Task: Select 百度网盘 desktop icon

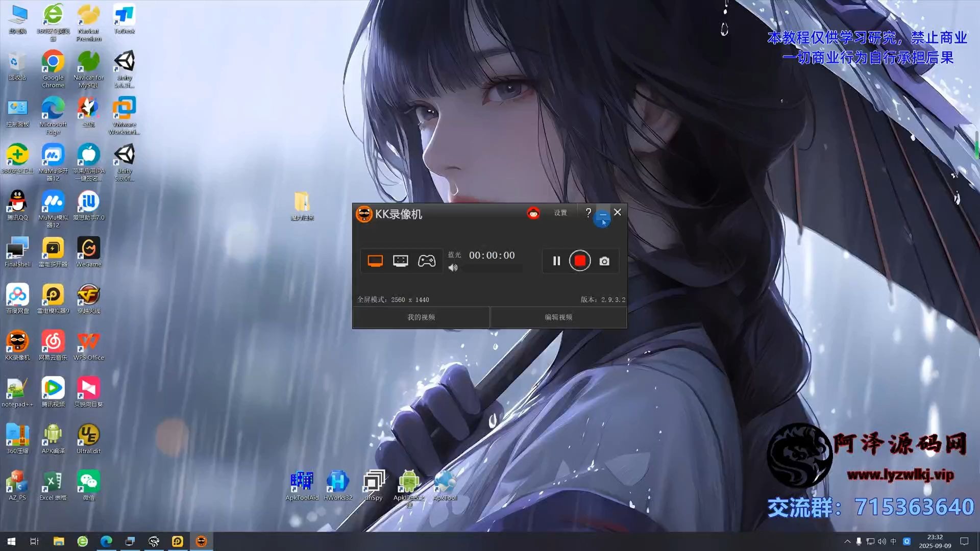Action: coord(17,298)
